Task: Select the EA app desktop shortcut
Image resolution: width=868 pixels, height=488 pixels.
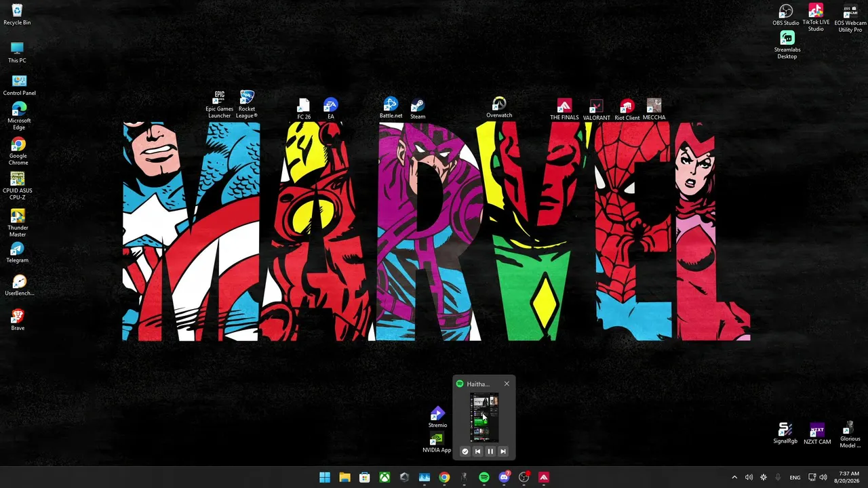Action: point(330,109)
